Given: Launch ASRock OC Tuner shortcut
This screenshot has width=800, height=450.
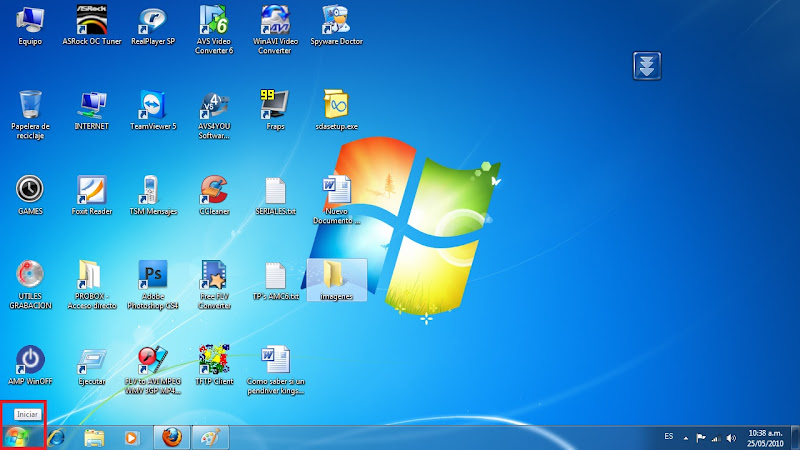Looking at the screenshot, I should pos(92,26).
